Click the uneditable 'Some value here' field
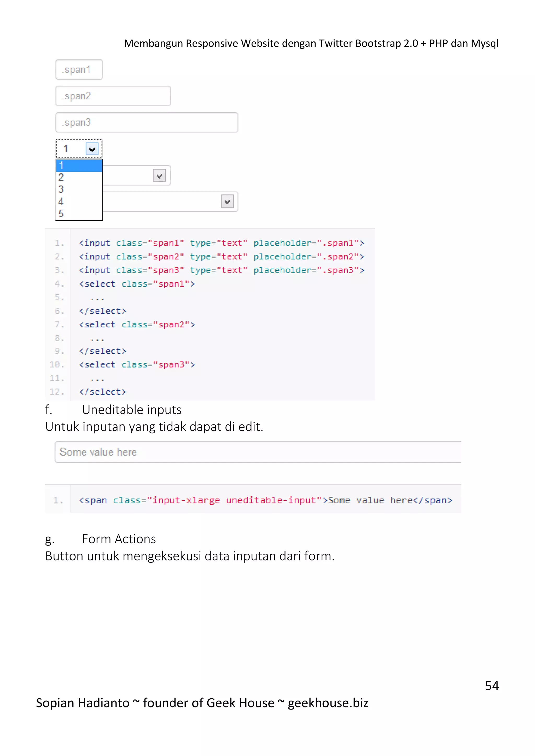Image resolution: width=535 pixels, height=756 pixels. tap(258, 452)
